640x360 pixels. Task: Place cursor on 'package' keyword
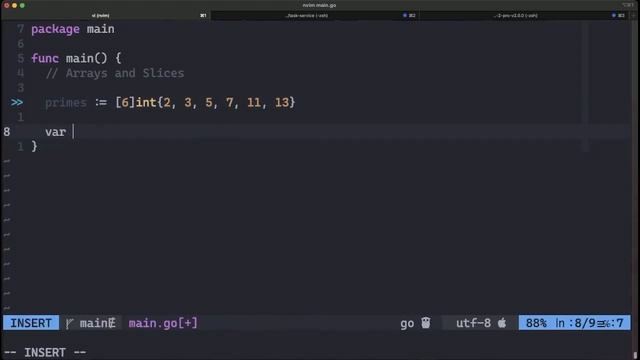pos(56,29)
